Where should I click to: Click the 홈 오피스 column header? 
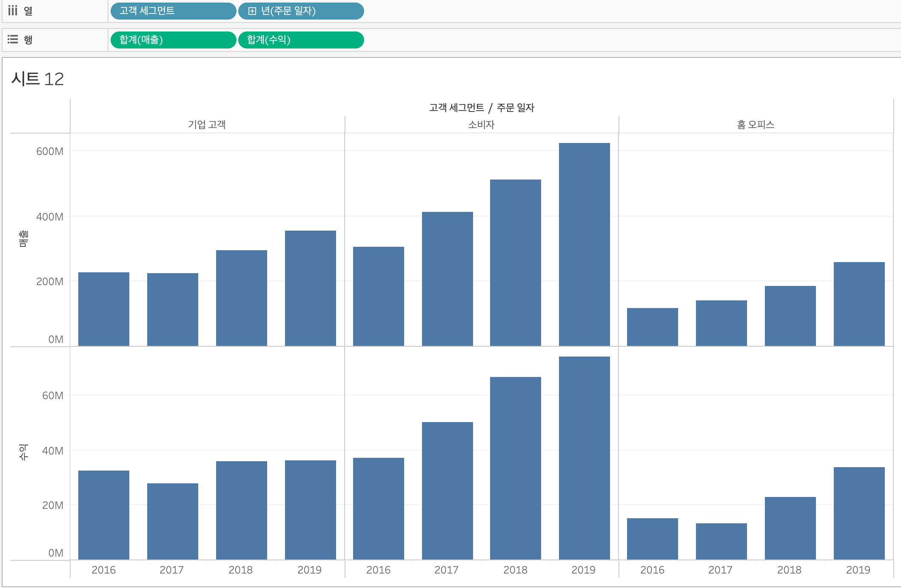tap(756, 125)
